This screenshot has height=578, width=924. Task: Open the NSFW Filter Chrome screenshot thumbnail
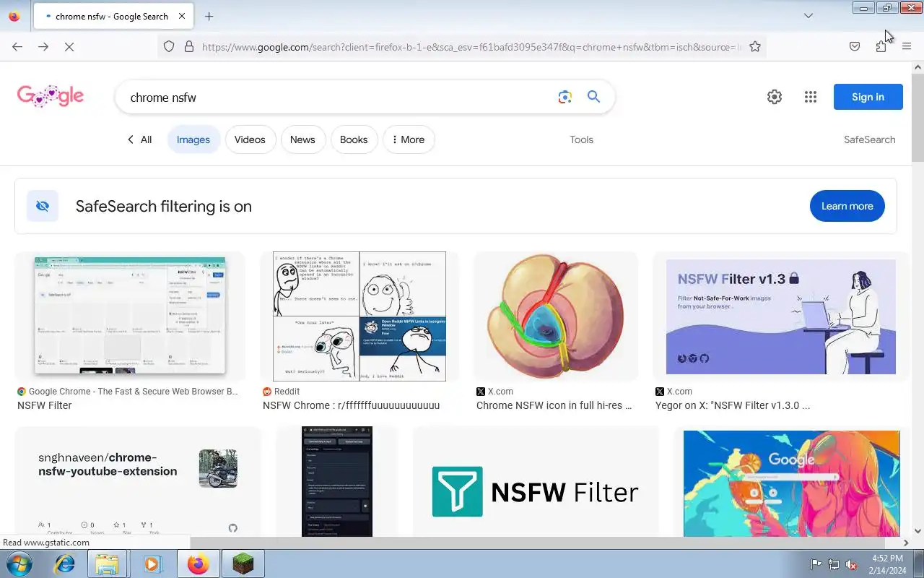130,316
